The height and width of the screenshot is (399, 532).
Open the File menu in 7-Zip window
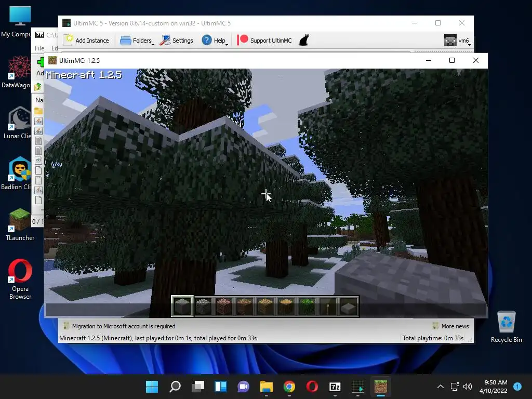pos(39,48)
